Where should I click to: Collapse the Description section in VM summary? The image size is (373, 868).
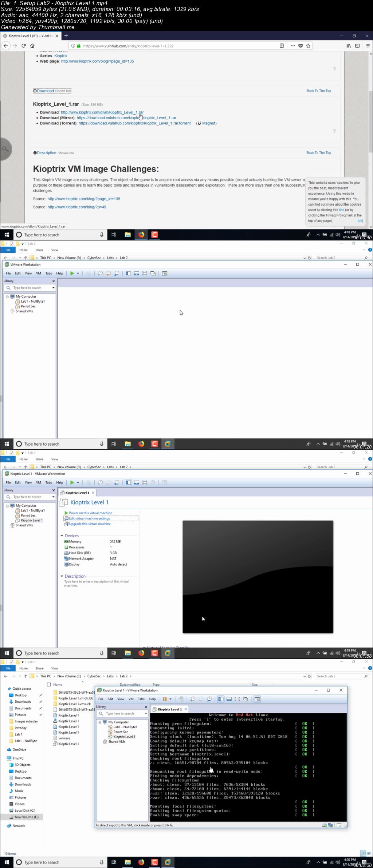click(62, 576)
